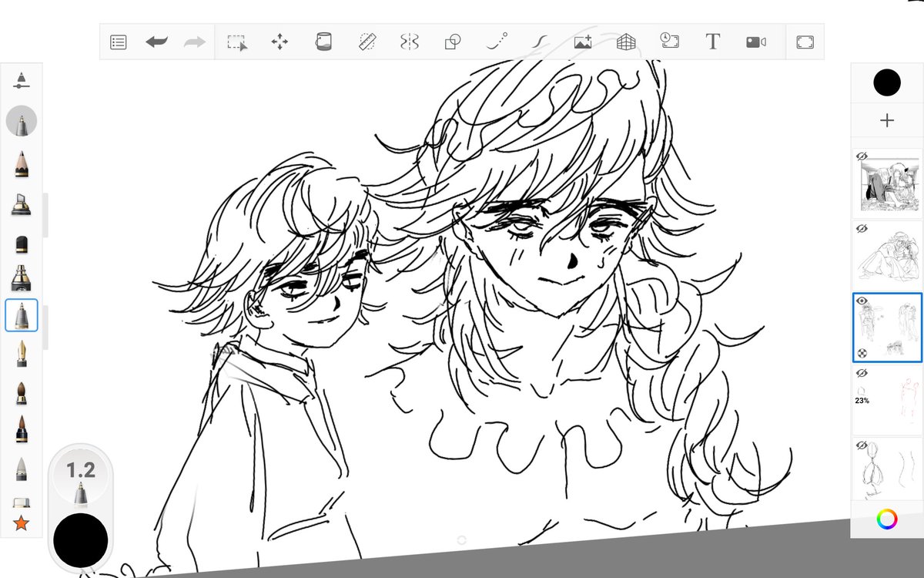Select the rectangular selection tool
924x578 pixels.
coord(237,42)
